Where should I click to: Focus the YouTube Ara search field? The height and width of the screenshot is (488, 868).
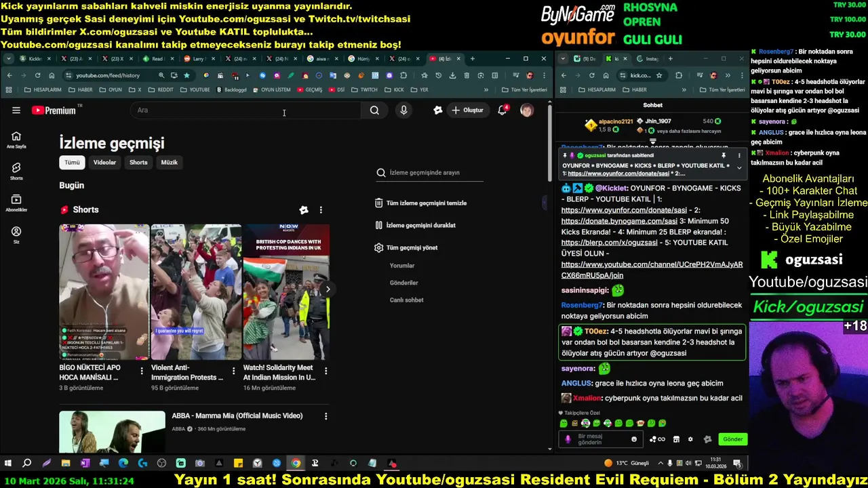click(245, 110)
